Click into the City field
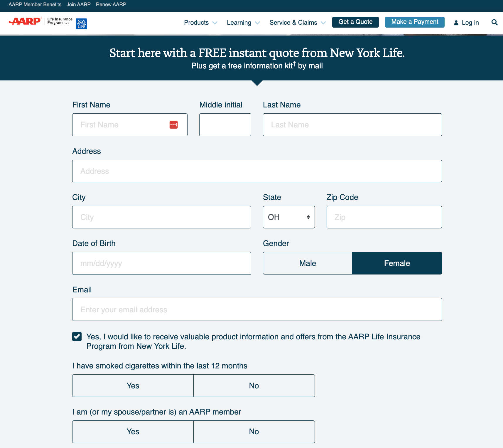 (161, 217)
